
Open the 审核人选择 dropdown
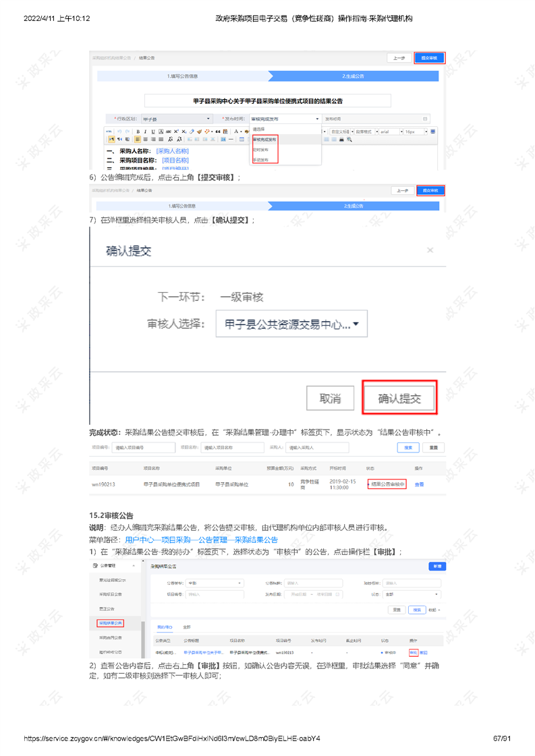(x=291, y=324)
